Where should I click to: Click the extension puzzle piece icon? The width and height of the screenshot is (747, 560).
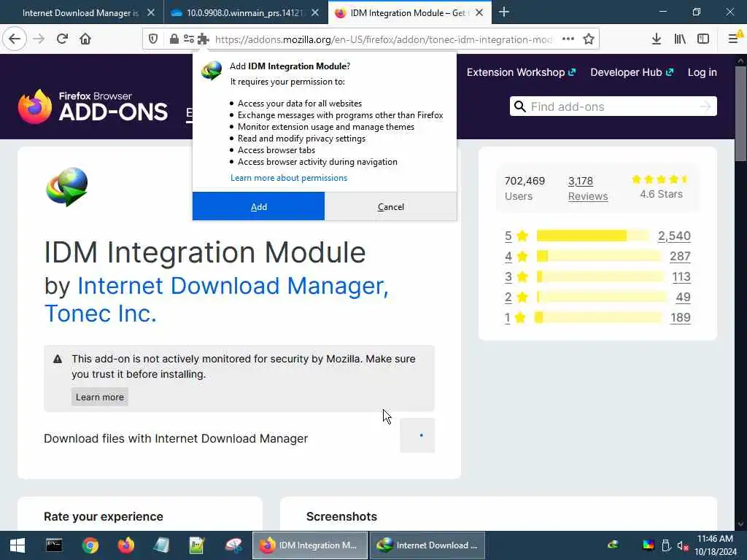(x=204, y=39)
